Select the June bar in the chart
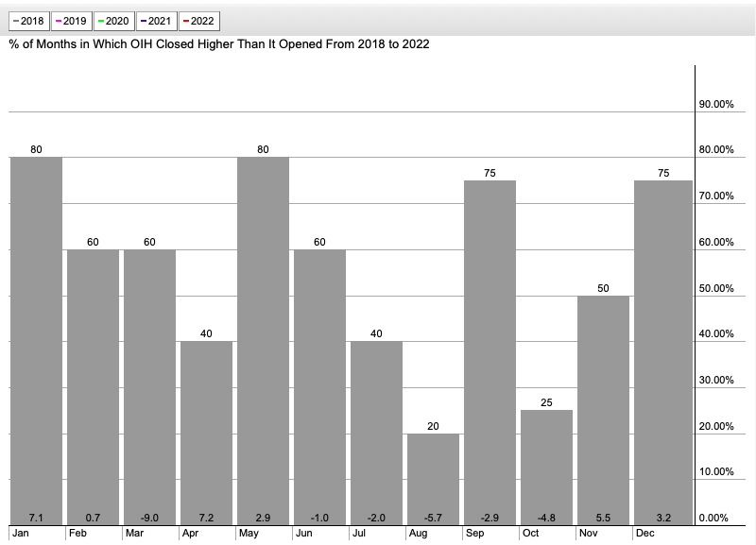Image resolution: width=756 pixels, height=545 pixels. coord(319,387)
